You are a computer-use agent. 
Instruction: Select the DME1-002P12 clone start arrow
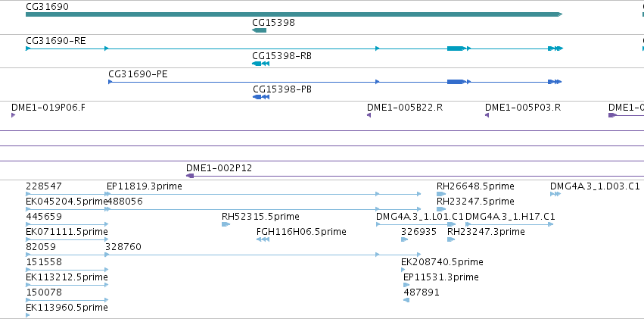(190, 176)
